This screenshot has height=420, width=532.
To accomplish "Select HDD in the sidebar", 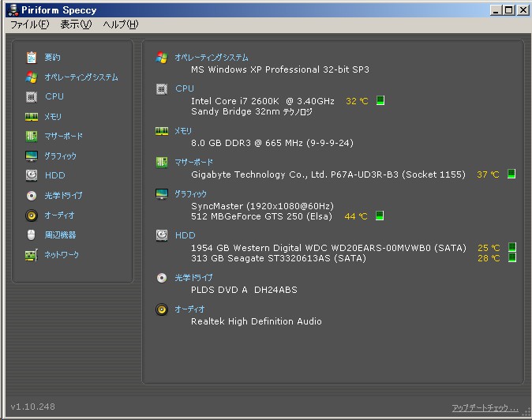I will pos(55,175).
